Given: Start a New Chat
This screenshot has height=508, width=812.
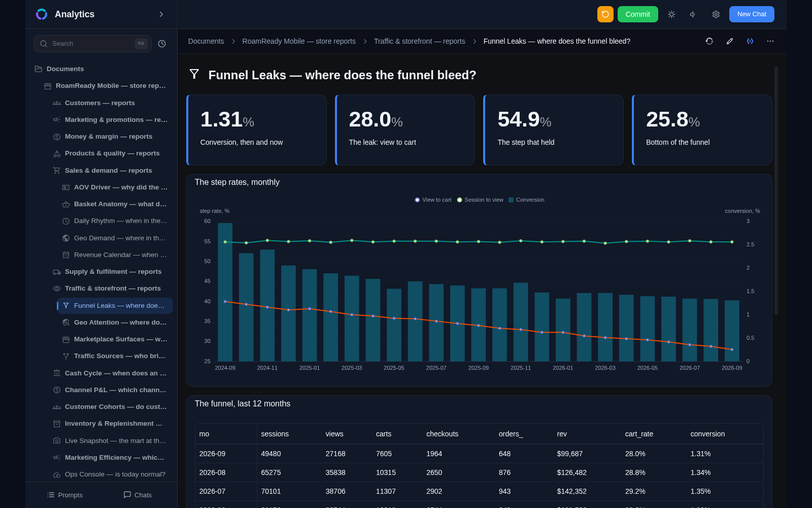Looking at the screenshot, I should (x=752, y=14).
